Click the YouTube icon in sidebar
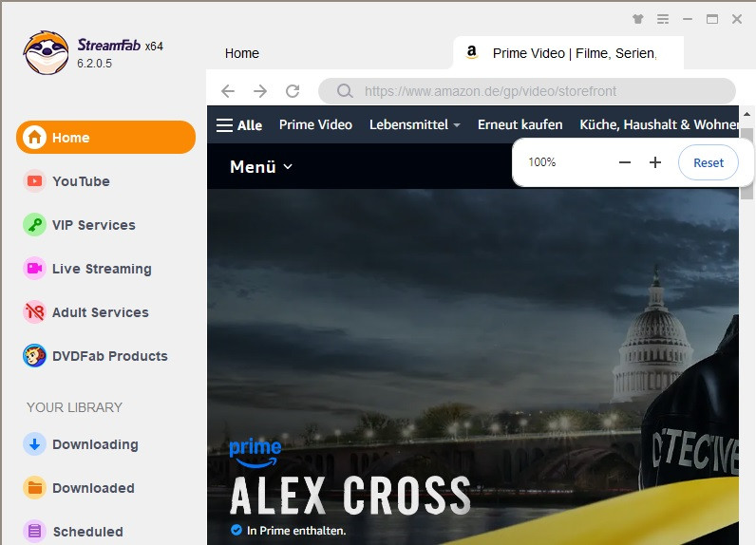Image resolution: width=756 pixels, height=545 pixels. [x=34, y=181]
